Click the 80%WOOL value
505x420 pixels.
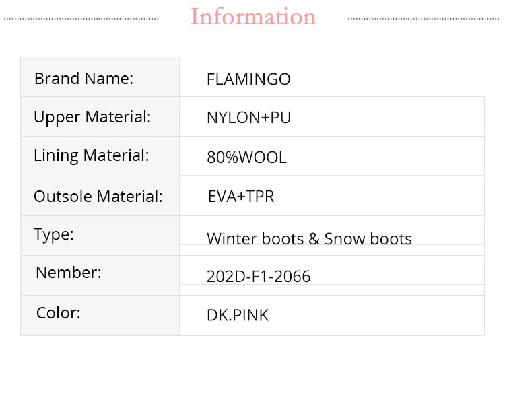(246, 157)
